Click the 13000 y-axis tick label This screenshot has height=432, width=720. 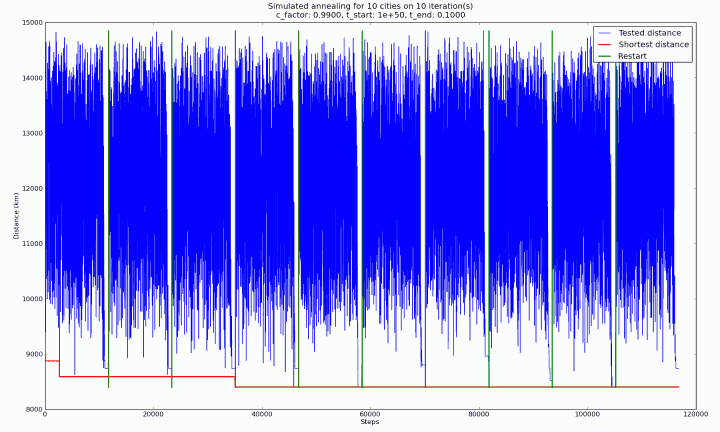33,134
